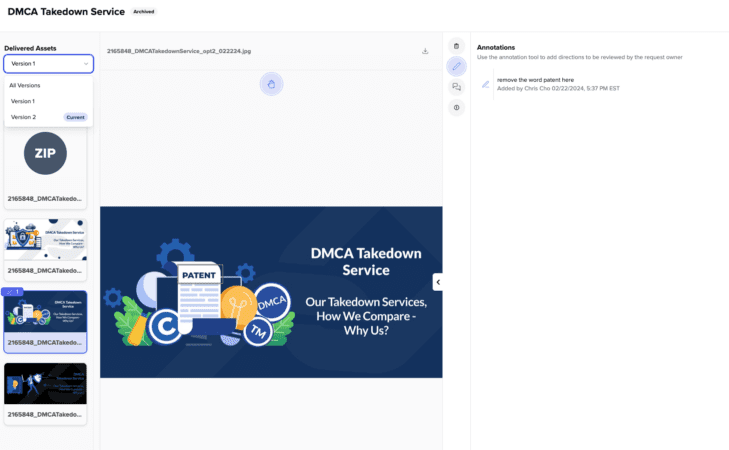Click the info circle icon
The width and height of the screenshot is (729, 450).
coord(457,108)
